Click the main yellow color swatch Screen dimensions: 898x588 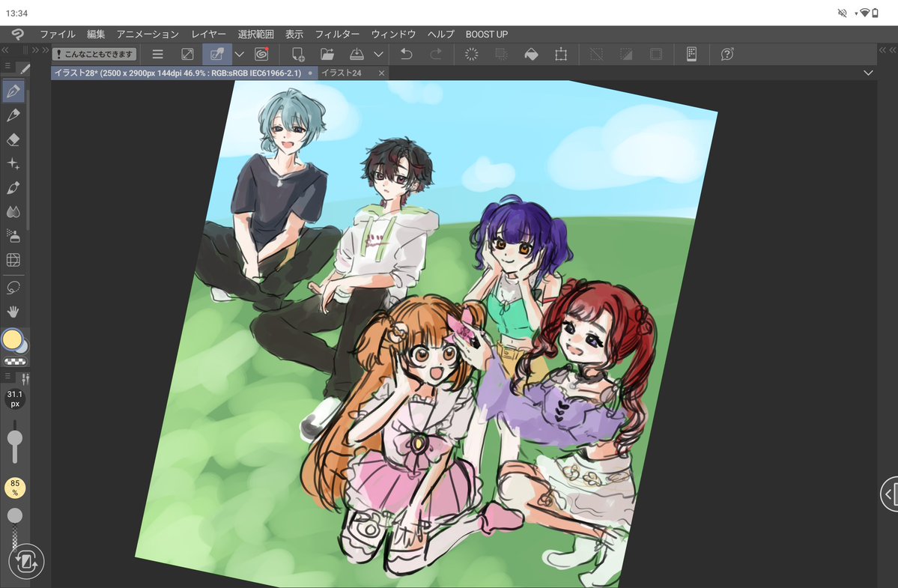pyautogui.click(x=13, y=339)
